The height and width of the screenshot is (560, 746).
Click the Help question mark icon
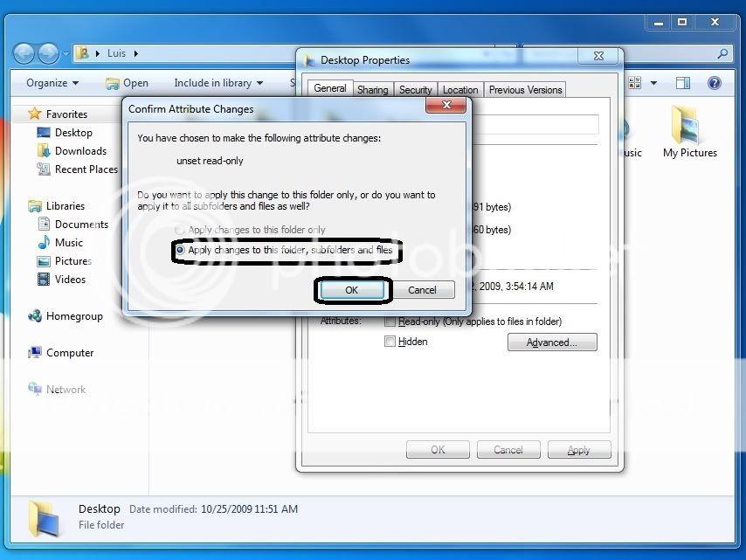tap(715, 82)
